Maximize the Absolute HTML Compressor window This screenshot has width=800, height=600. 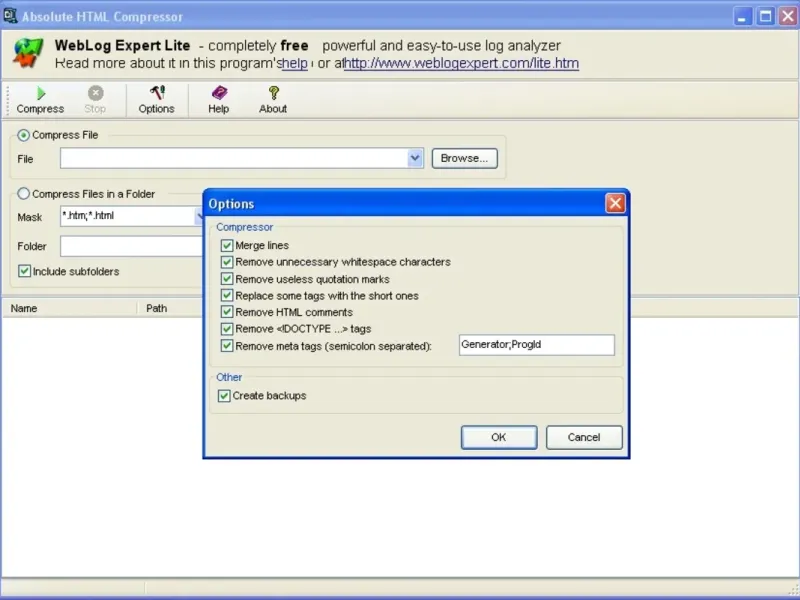[766, 16]
